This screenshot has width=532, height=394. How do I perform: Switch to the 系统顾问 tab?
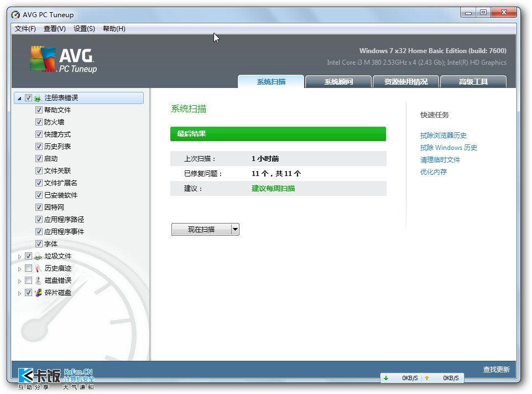pos(338,81)
